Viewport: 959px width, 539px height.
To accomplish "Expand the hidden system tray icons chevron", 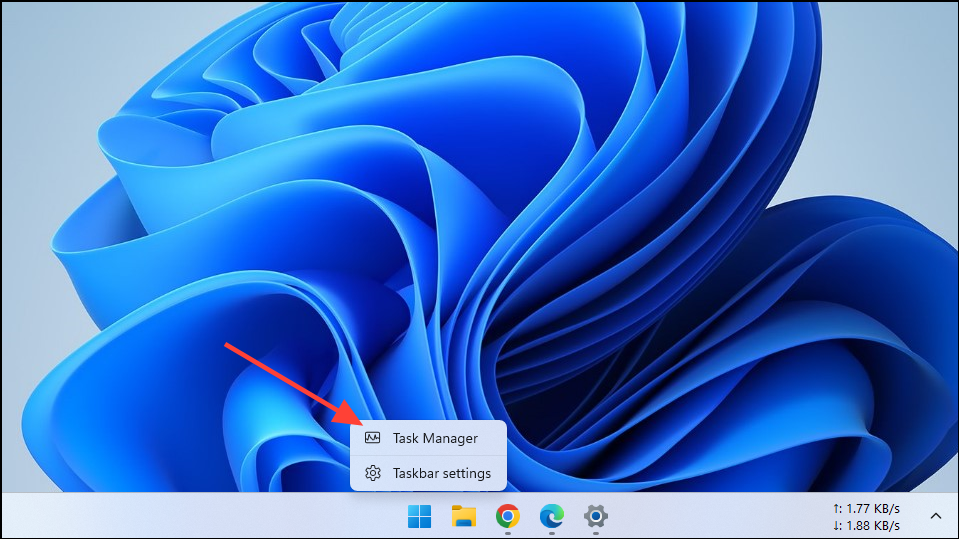I will (x=936, y=516).
